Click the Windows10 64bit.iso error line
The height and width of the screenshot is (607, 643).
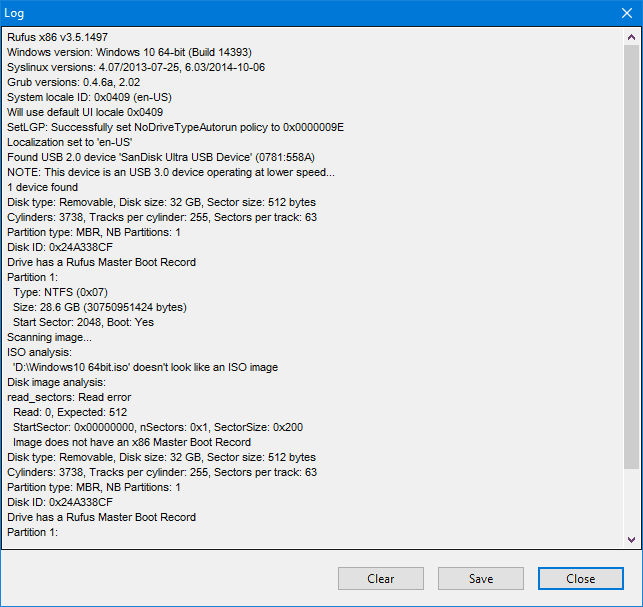tap(145, 367)
